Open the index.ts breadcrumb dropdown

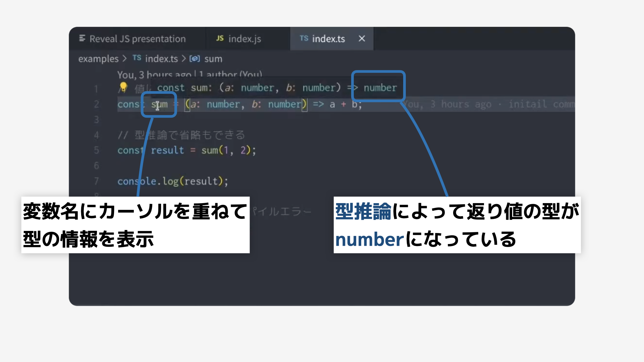pos(161,59)
